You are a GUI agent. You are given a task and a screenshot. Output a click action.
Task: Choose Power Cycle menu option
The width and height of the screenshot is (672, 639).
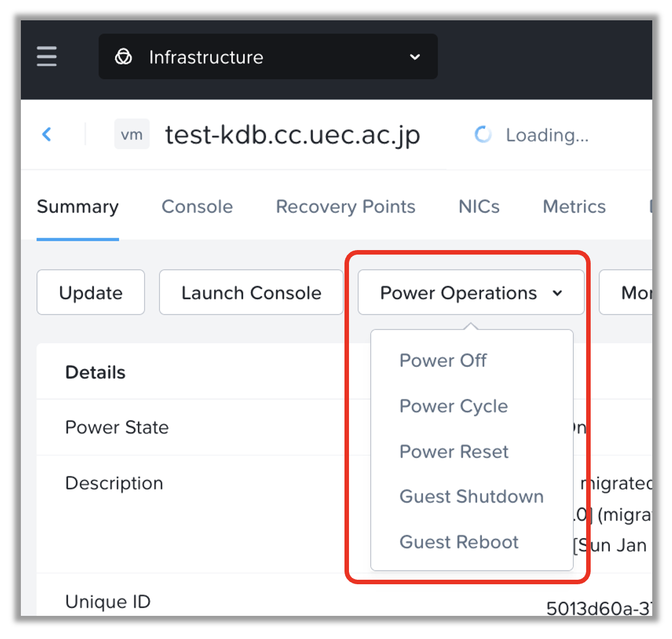[453, 406]
